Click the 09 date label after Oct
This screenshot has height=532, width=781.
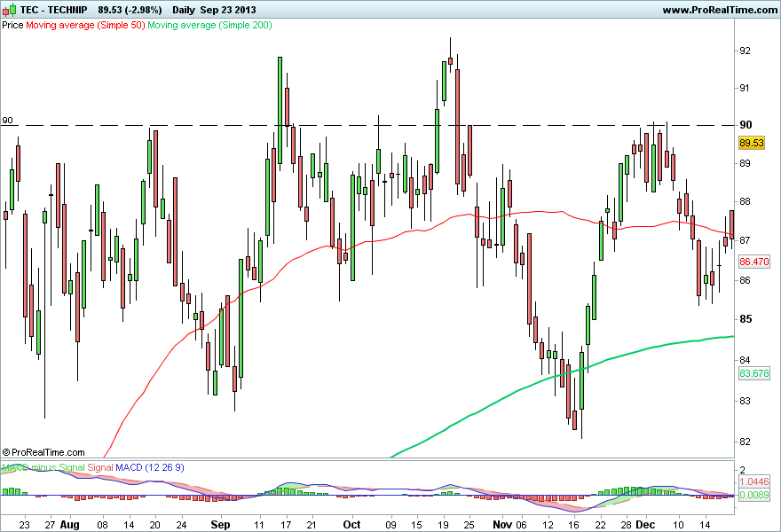[391, 525]
